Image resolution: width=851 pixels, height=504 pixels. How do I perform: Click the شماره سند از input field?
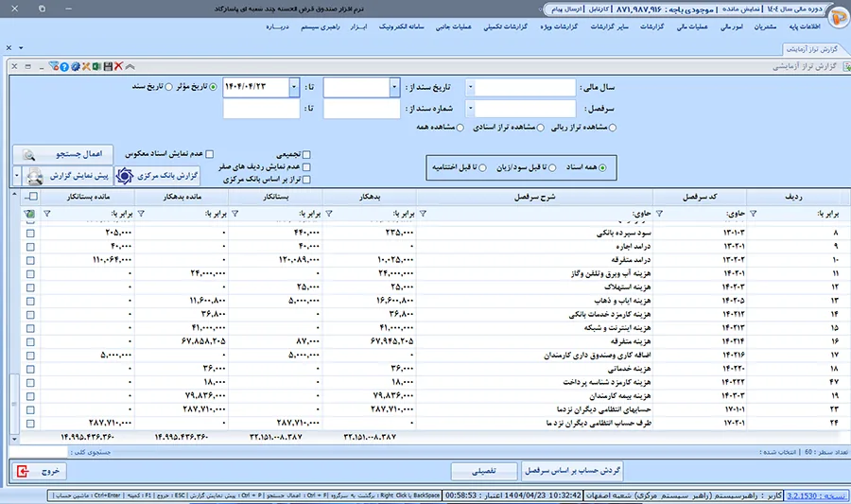362,109
